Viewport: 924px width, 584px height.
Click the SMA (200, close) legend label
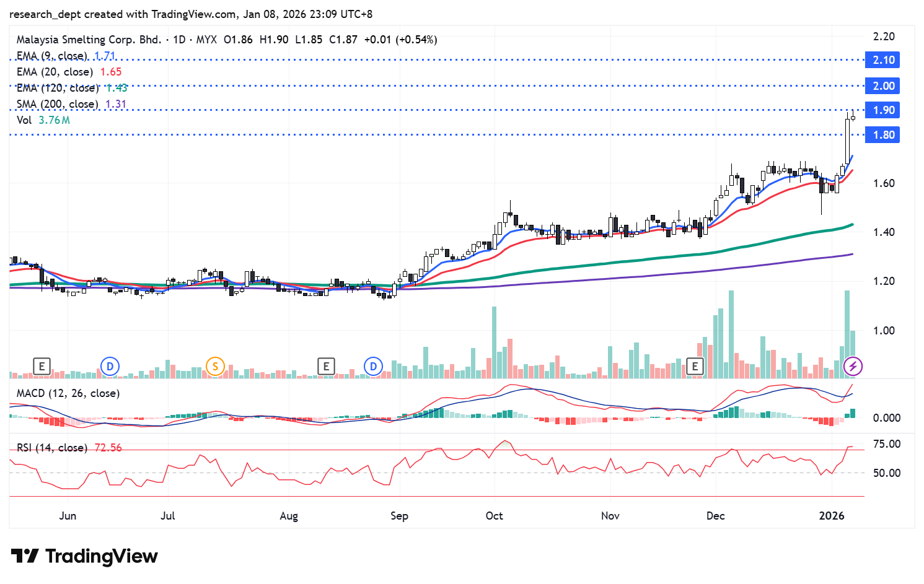point(57,104)
